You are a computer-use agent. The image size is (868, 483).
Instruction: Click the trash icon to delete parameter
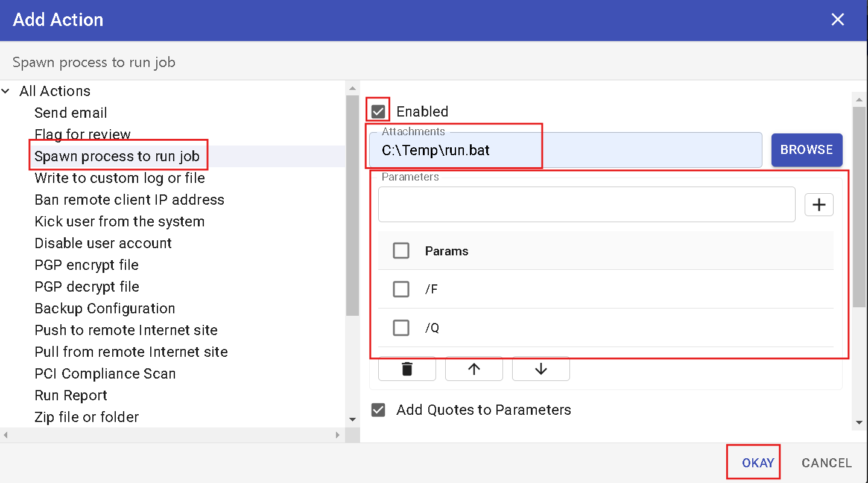click(x=407, y=369)
